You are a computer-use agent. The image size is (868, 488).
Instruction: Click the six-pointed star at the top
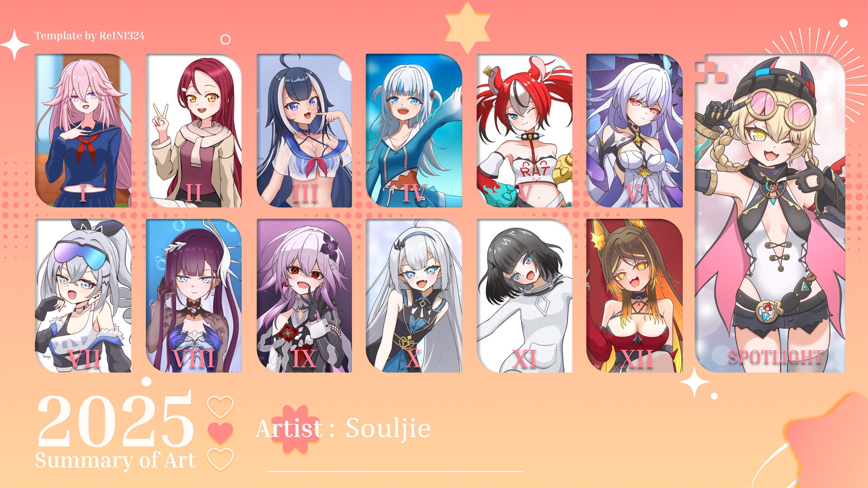click(x=467, y=27)
